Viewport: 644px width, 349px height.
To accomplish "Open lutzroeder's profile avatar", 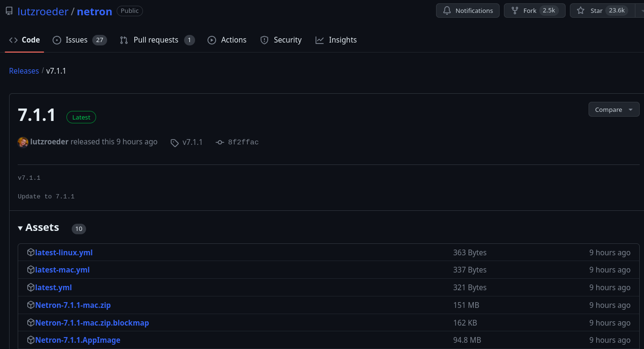I will pos(22,142).
